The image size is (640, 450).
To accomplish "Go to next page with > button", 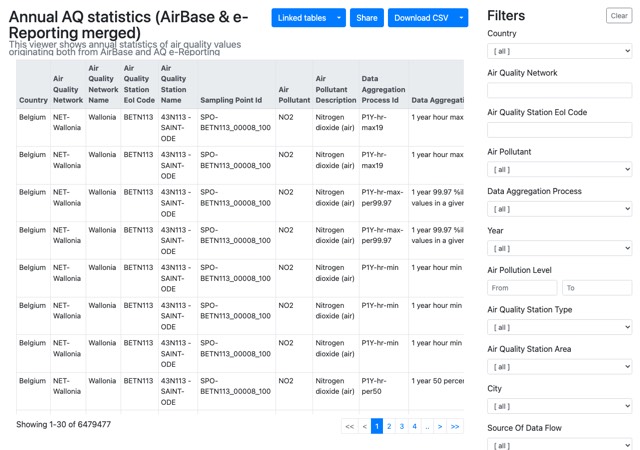I will pyautogui.click(x=440, y=426).
